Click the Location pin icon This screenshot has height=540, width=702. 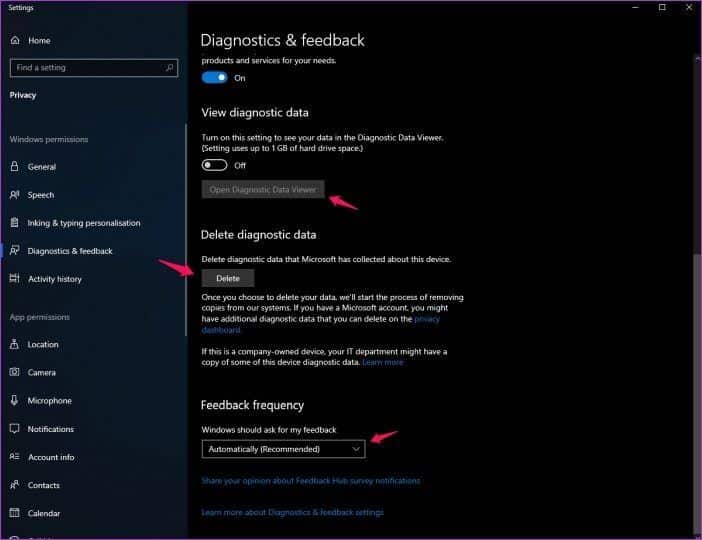tap(14, 344)
